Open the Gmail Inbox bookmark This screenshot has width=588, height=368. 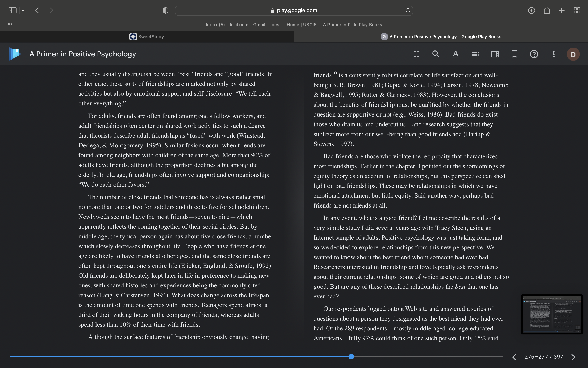tap(235, 25)
